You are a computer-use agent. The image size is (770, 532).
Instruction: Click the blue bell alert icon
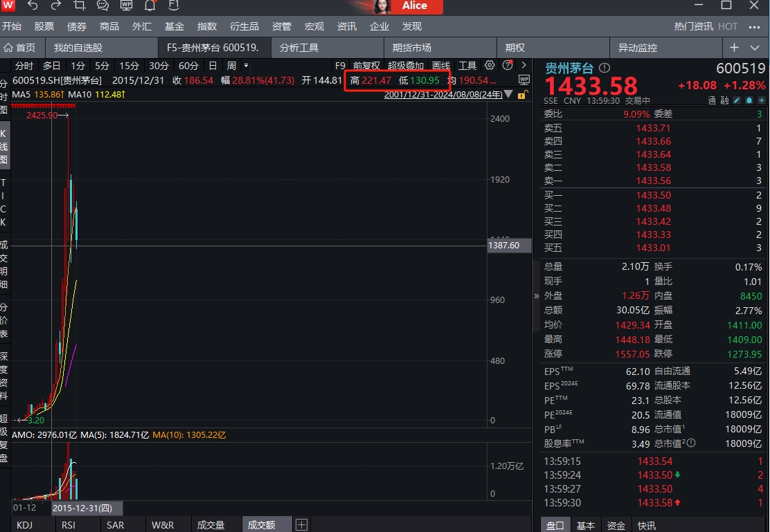749,100
